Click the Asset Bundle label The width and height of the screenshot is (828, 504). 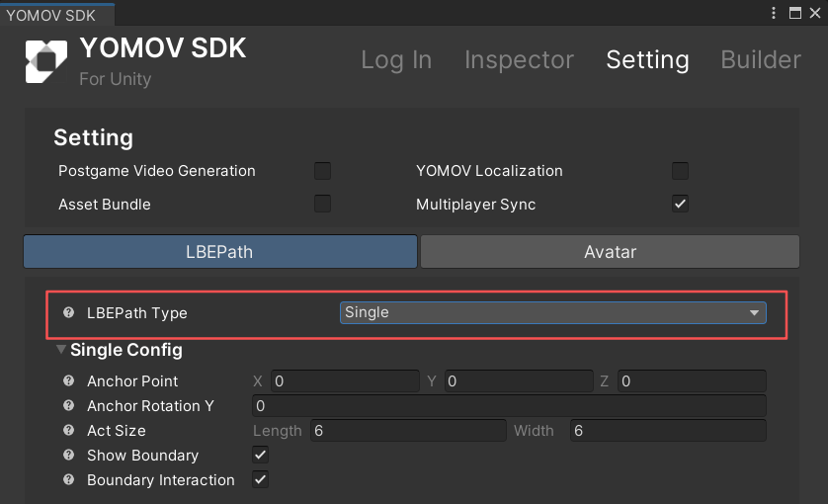pyautogui.click(x=105, y=205)
